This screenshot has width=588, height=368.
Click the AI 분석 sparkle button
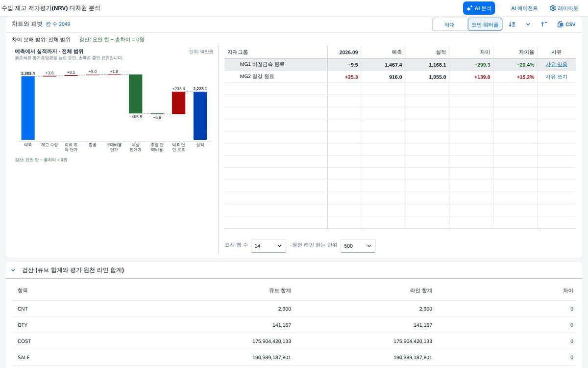479,8
